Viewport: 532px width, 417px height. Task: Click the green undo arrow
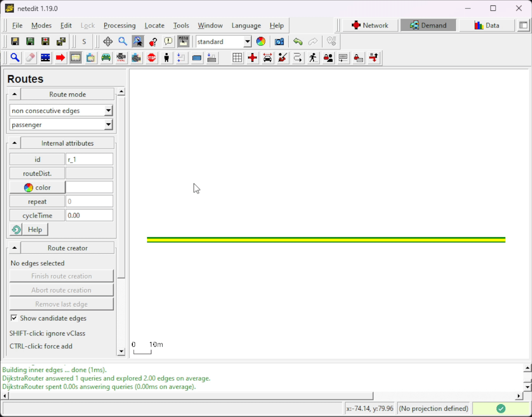pyautogui.click(x=298, y=42)
